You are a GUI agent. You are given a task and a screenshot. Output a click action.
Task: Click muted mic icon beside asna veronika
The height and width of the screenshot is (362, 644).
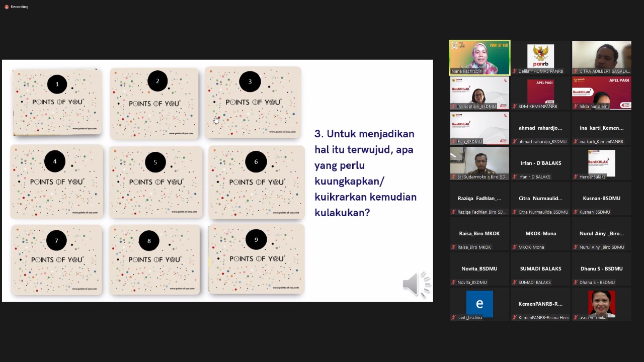coord(576,318)
